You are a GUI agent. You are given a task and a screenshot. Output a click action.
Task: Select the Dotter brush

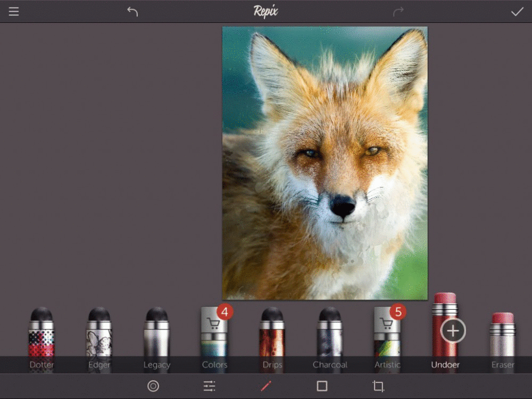pos(41,335)
